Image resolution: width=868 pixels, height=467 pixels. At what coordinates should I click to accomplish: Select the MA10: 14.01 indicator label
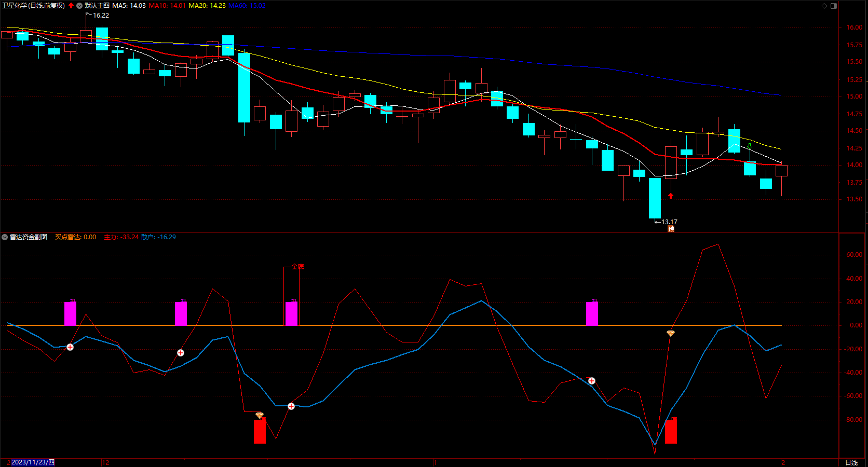(167, 6)
